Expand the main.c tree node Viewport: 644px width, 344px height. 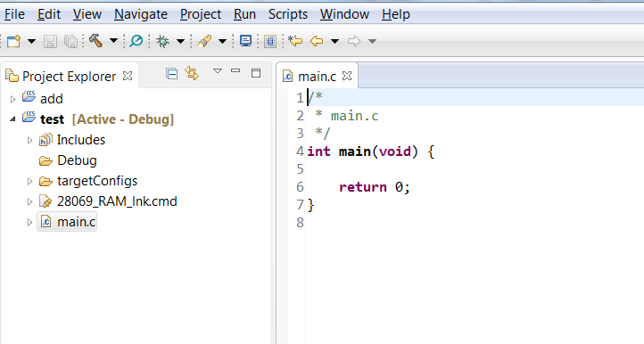click(29, 223)
